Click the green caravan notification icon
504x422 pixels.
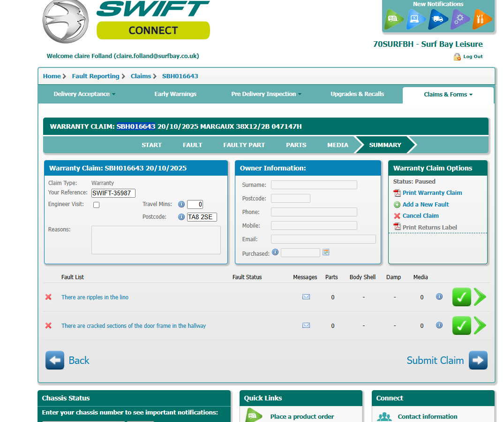(394, 20)
